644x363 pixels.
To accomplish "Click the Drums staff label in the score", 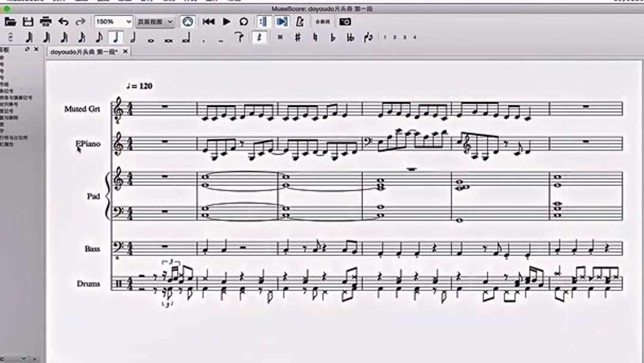I will [89, 284].
